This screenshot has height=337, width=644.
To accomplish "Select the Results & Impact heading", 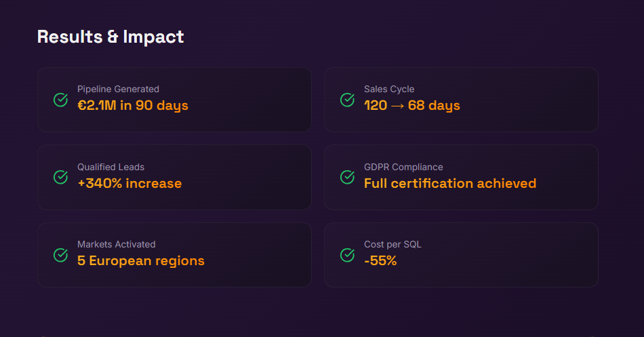I will 110,37.
